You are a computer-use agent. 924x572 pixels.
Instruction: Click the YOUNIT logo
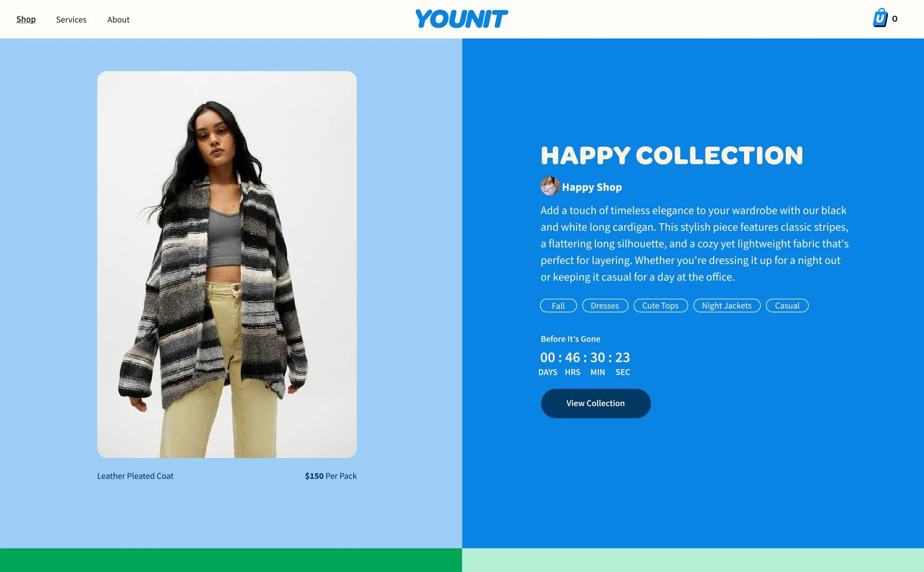tap(462, 19)
